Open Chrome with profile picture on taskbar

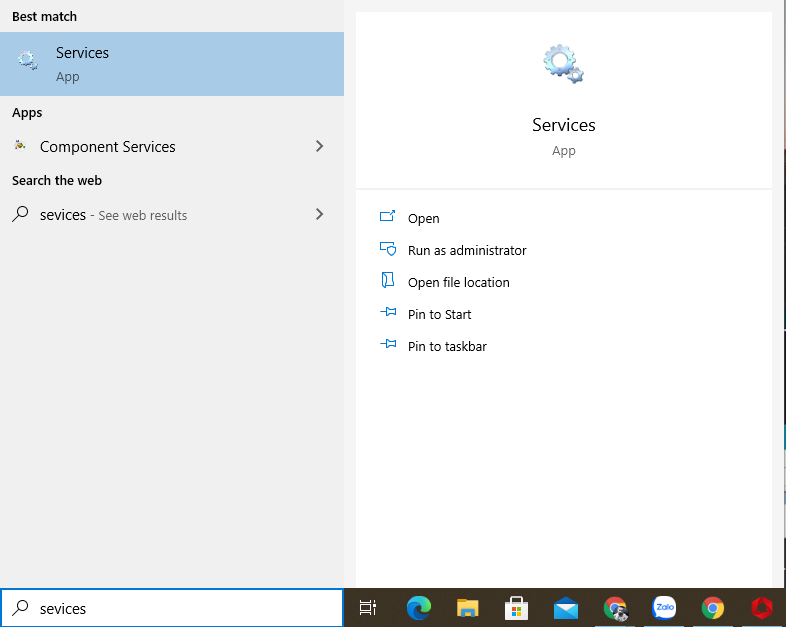[x=615, y=608]
